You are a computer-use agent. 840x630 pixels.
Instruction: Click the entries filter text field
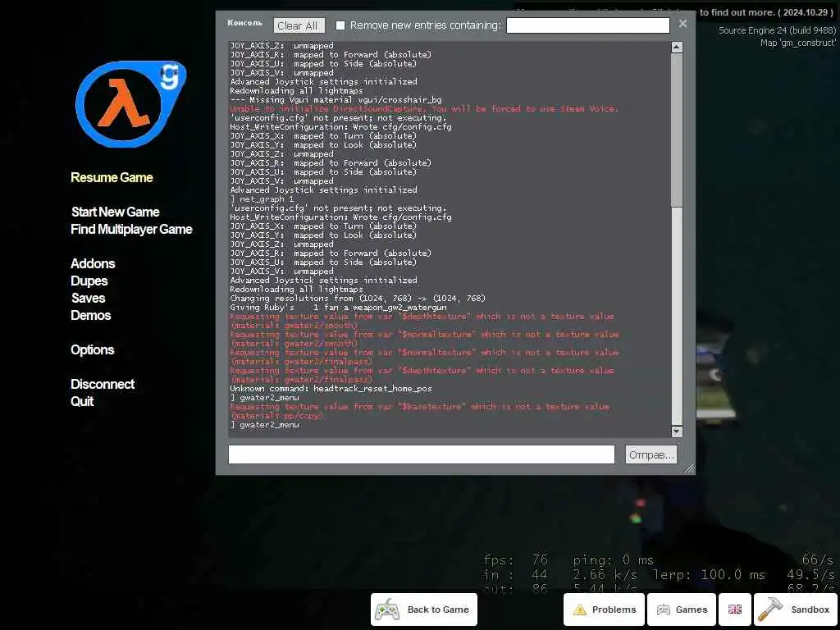click(587, 25)
